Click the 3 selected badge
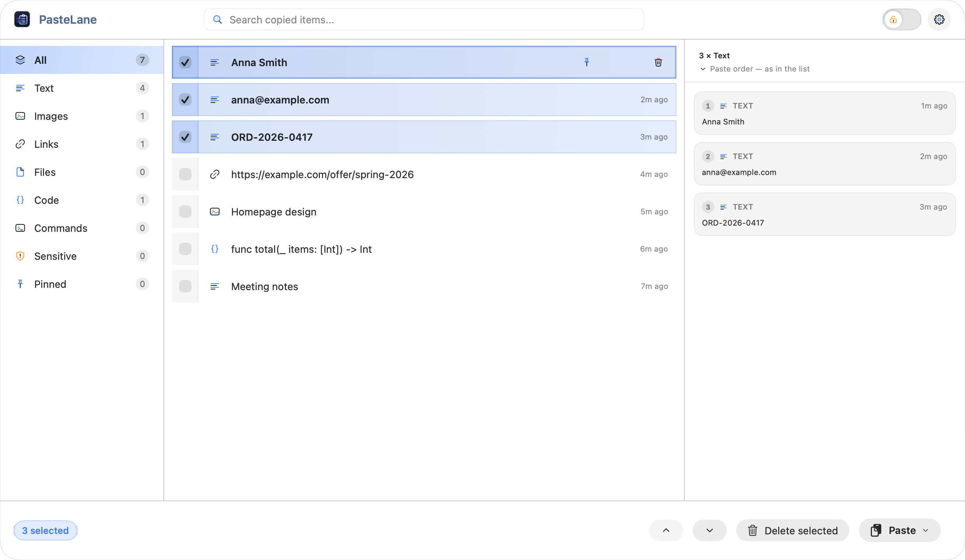The height and width of the screenshot is (560, 965). (45, 530)
